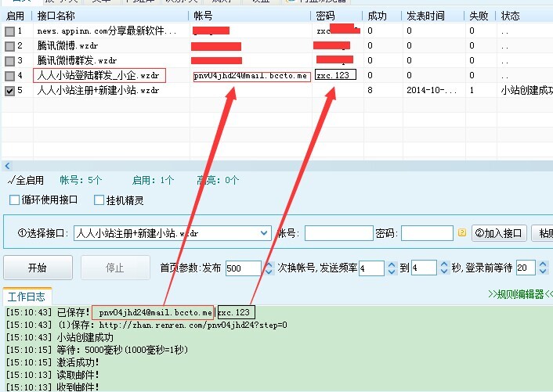
Task: Increase the 发送频率 minimum value with up arrow
Action: point(392,264)
